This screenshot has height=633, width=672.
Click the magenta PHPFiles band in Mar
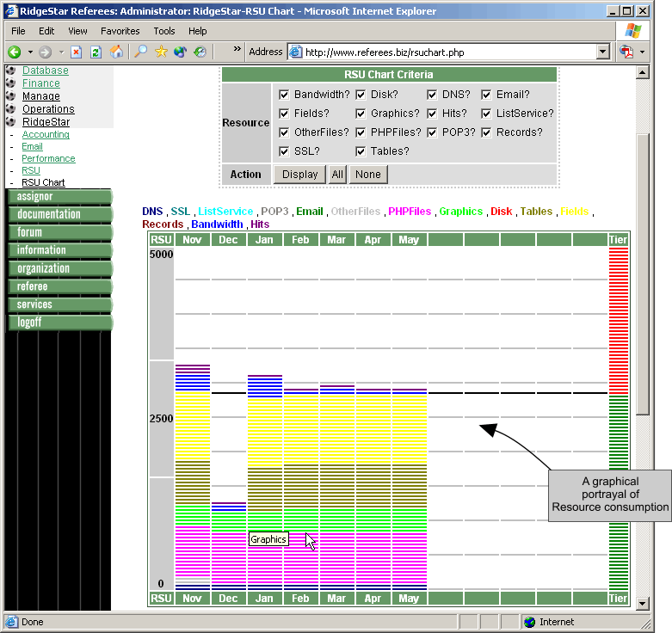pos(337,558)
